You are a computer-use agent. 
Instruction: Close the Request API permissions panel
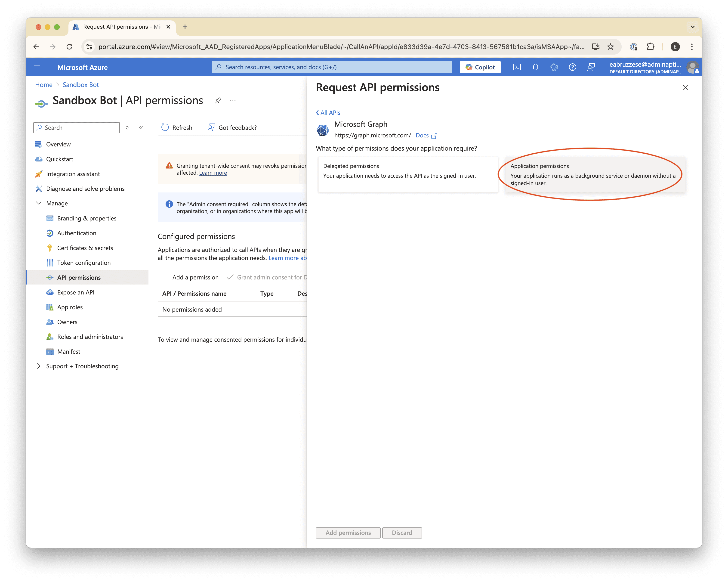pyautogui.click(x=685, y=87)
